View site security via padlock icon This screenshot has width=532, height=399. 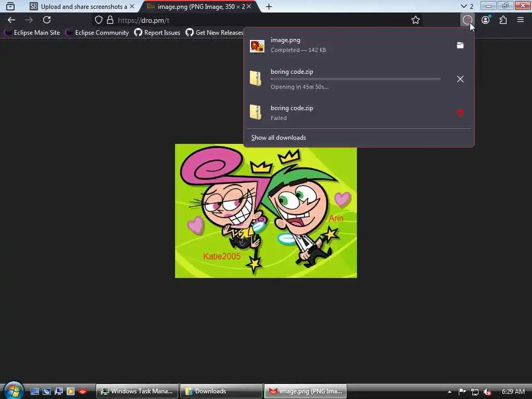pyautogui.click(x=110, y=20)
